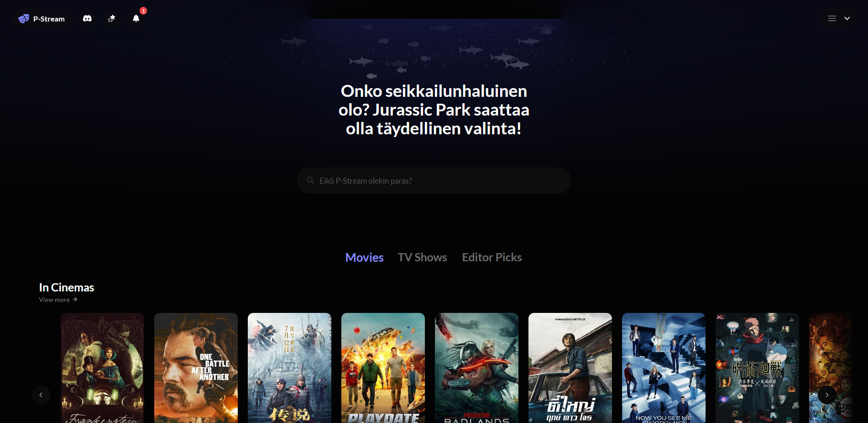This screenshot has height=423, width=868.
Task: Open the Discord link icon
Action: tap(87, 19)
